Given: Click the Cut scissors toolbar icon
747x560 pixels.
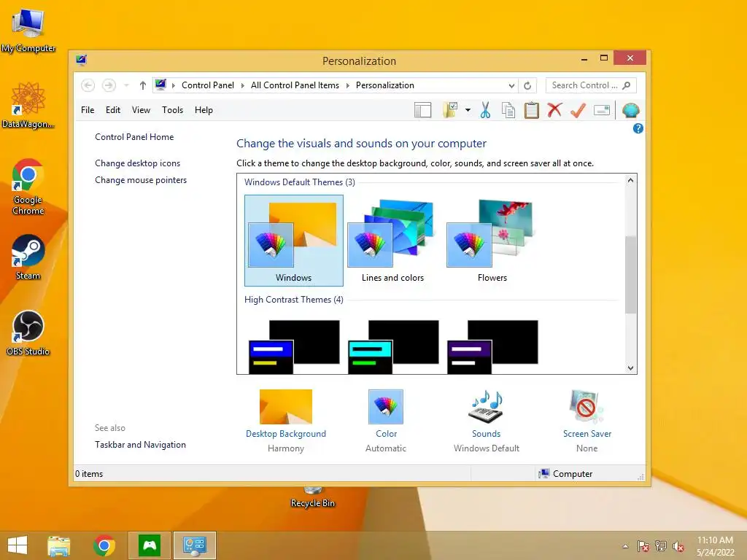Looking at the screenshot, I should 485,110.
